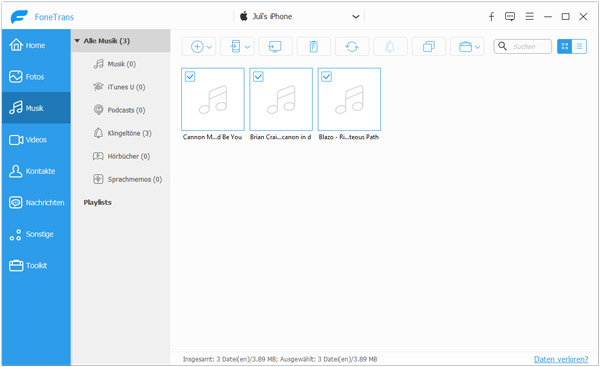Viewport: 600px width, 367px height.
Task: Uncheck the Cannon M...d Be You track
Action: pos(190,77)
